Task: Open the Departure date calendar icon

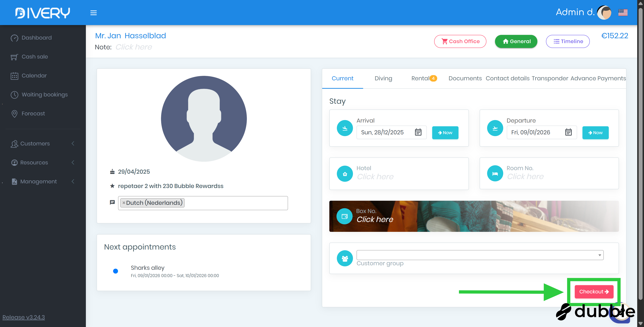Action: pyautogui.click(x=568, y=132)
